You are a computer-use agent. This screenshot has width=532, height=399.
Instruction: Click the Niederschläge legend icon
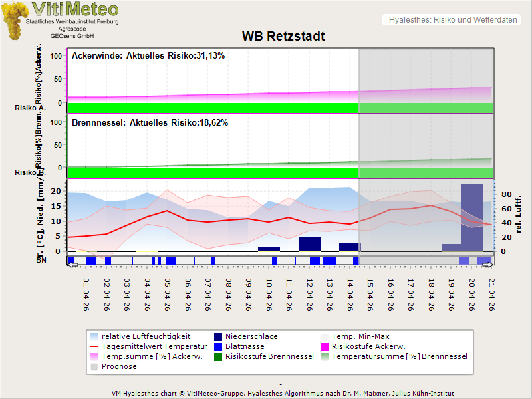pyautogui.click(x=219, y=336)
